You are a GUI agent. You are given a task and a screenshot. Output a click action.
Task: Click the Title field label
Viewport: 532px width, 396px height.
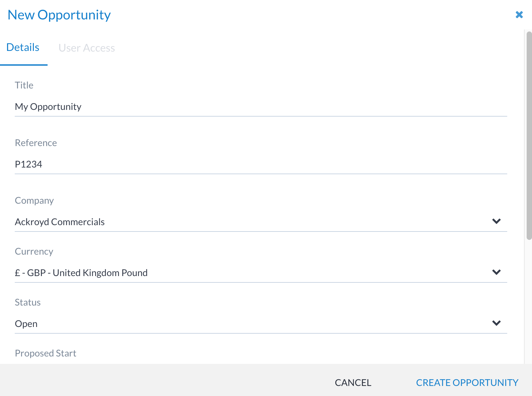pos(24,85)
